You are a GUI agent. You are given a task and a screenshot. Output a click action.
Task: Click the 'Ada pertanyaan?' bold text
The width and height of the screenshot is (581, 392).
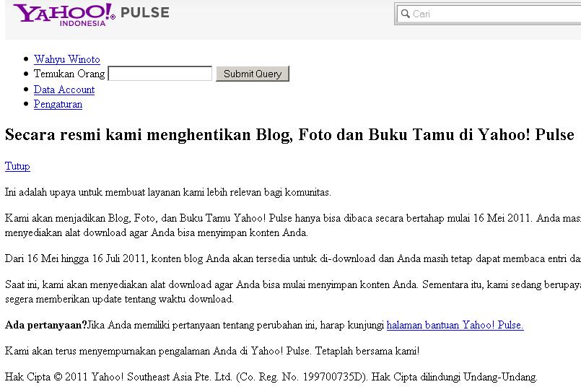coord(46,325)
